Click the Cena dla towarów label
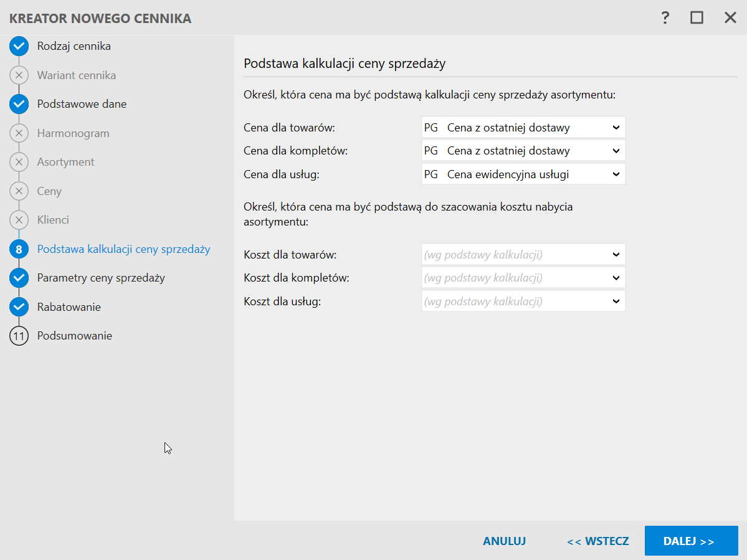This screenshot has height=560, width=747. tap(289, 128)
